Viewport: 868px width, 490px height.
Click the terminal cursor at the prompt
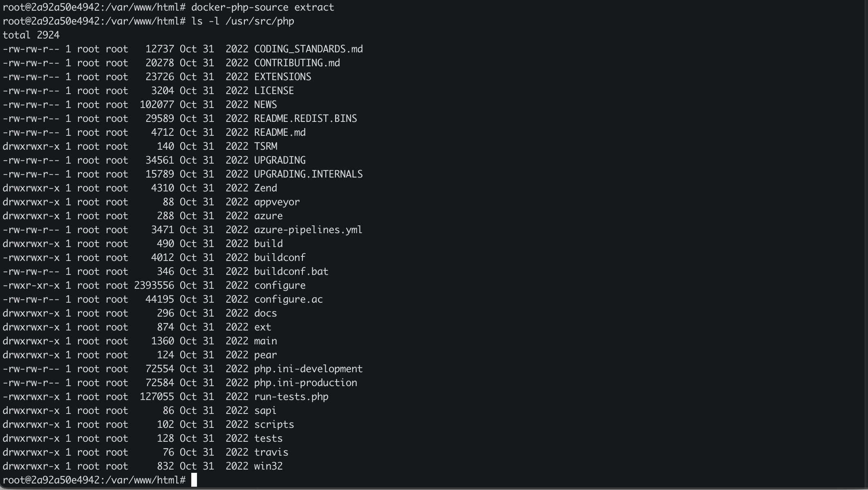[x=194, y=480]
